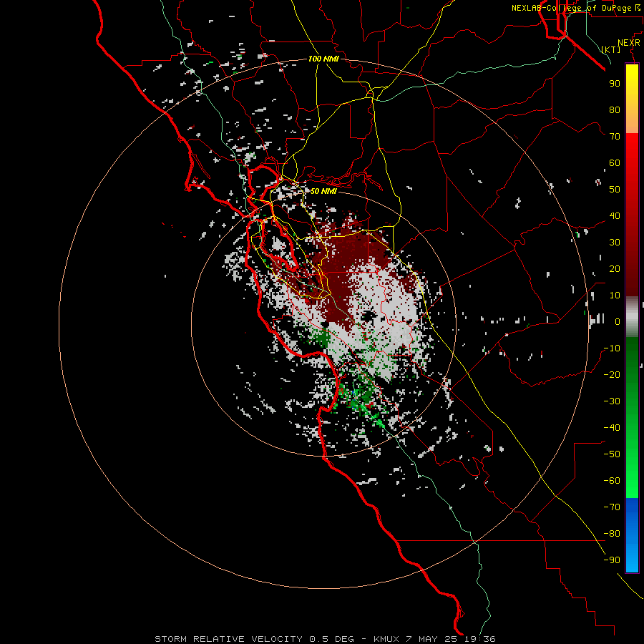Click the 20 value on velocity scale

[x=615, y=268]
